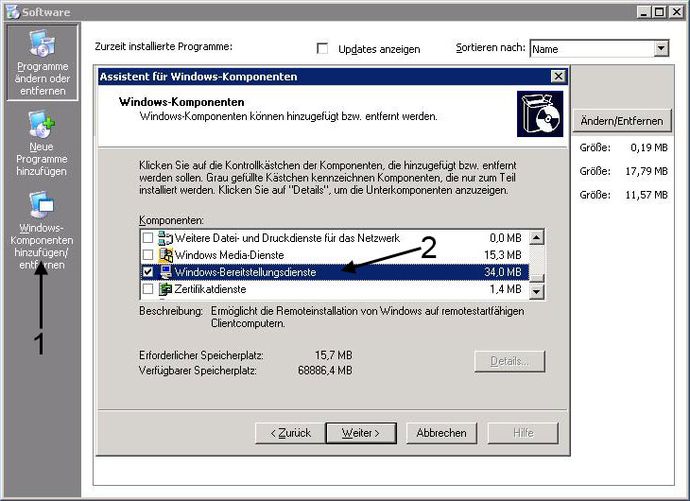Select 'Windows Media-Dienste' row text
The width and height of the screenshot is (690, 501).
point(229,255)
